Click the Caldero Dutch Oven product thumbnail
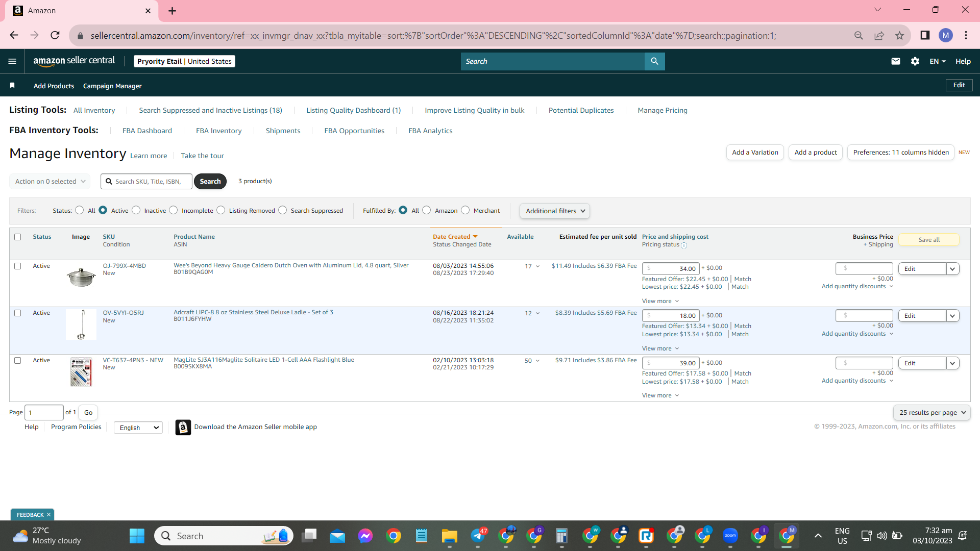This screenshot has height=551, width=980. (x=81, y=277)
